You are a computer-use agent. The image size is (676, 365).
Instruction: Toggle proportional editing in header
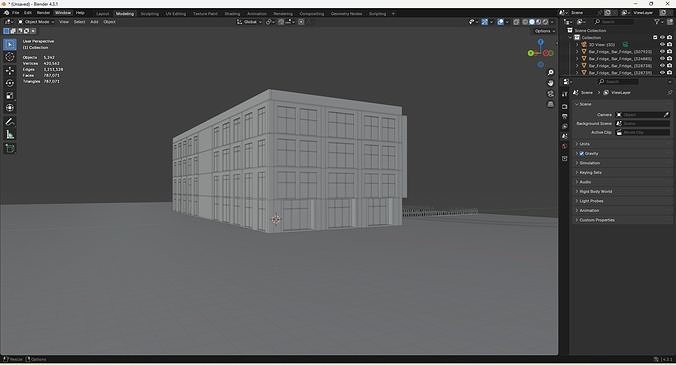(x=301, y=22)
